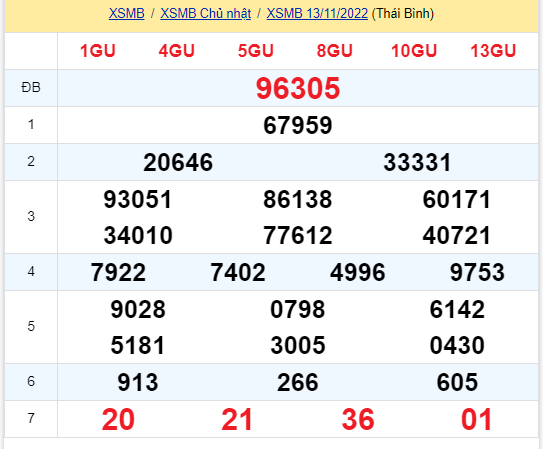
Task: Click the 1GU code
Action: [x=98, y=51]
